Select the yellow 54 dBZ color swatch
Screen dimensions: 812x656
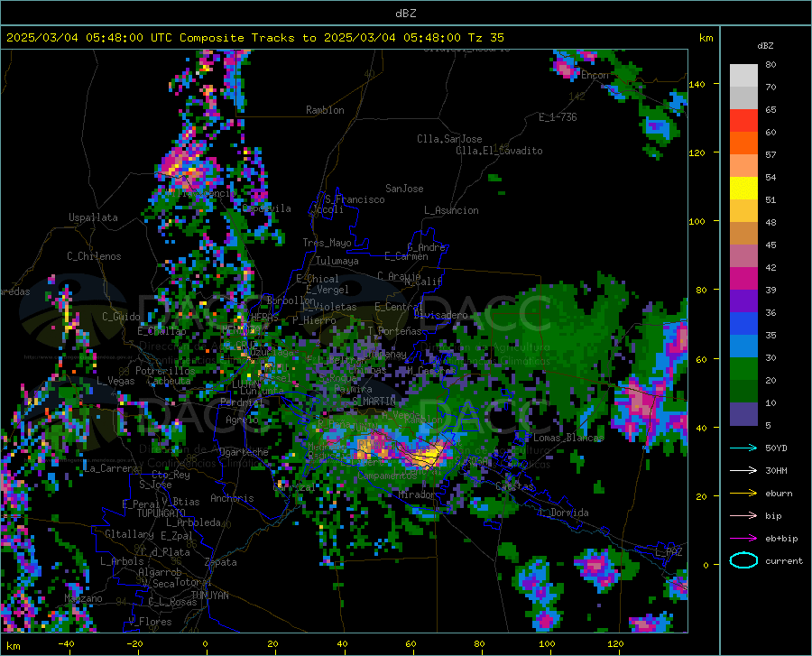(743, 189)
